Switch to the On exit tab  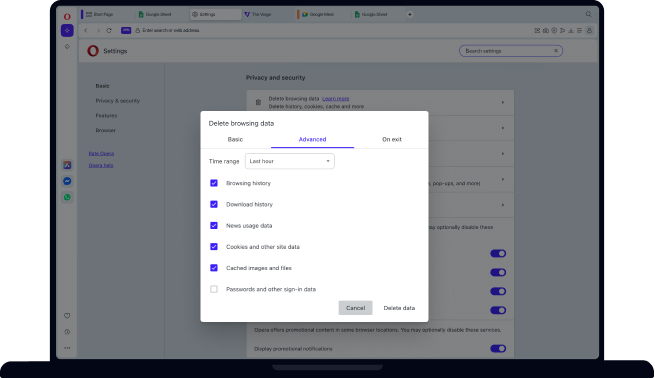coord(392,140)
